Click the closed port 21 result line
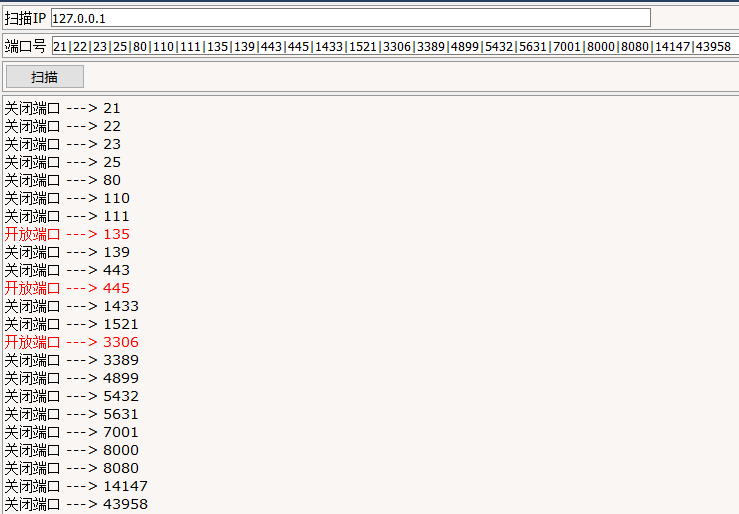This screenshot has width=739, height=514. tap(62, 108)
